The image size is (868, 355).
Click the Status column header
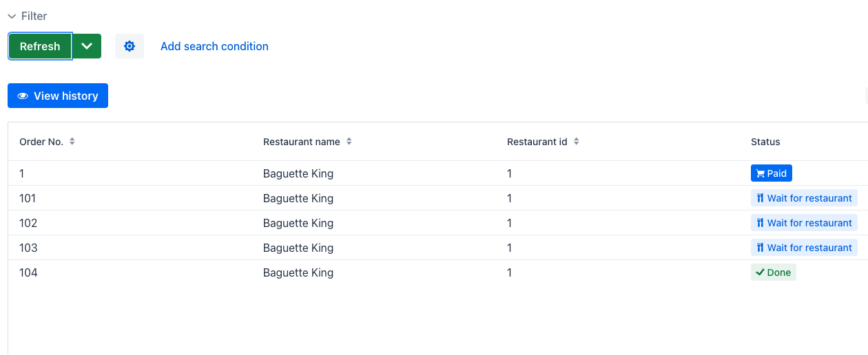tap(765, 142)
